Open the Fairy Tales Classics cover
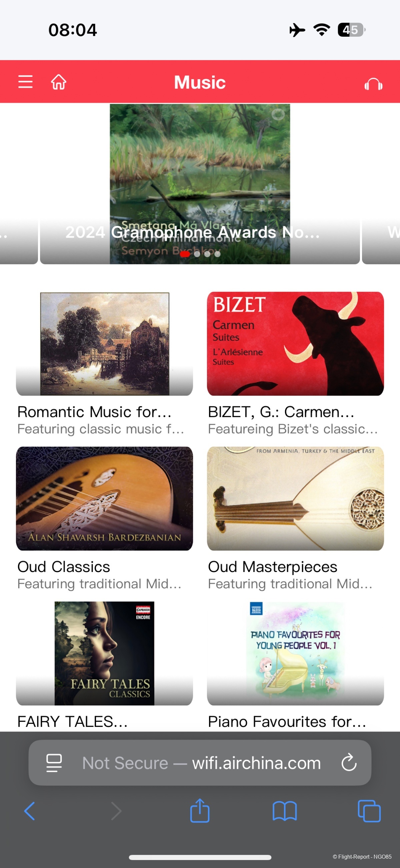 104,653
